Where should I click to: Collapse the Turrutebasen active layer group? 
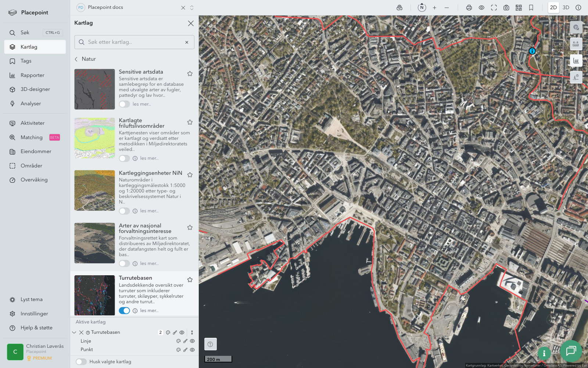pyautogui.click(x=74, y=332)
